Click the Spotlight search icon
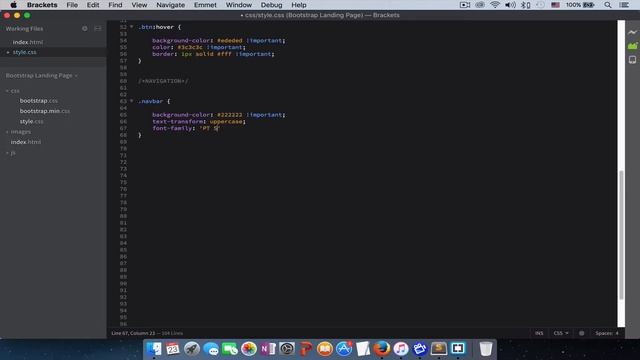 pos(608,5)
